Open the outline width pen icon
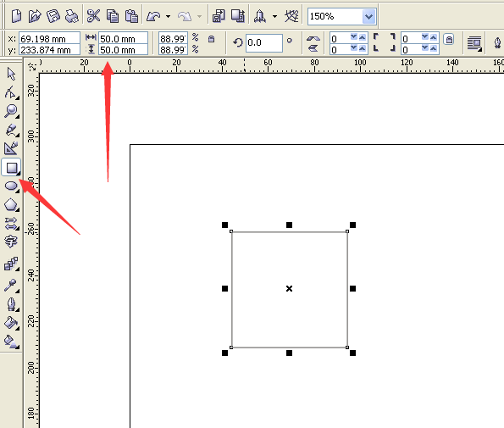The image size is (504, 428). click(x=497, y=43)
